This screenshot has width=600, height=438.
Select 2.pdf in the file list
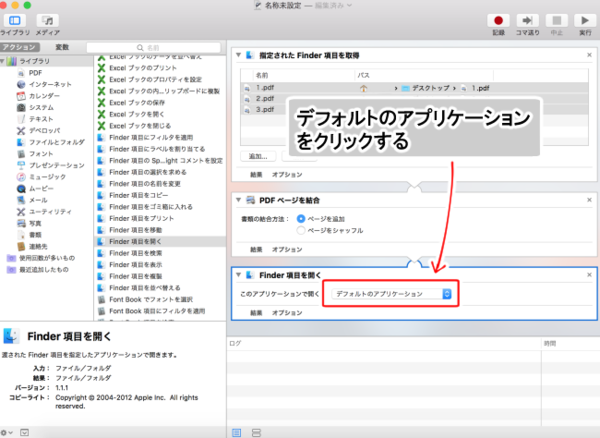(264, 99)
